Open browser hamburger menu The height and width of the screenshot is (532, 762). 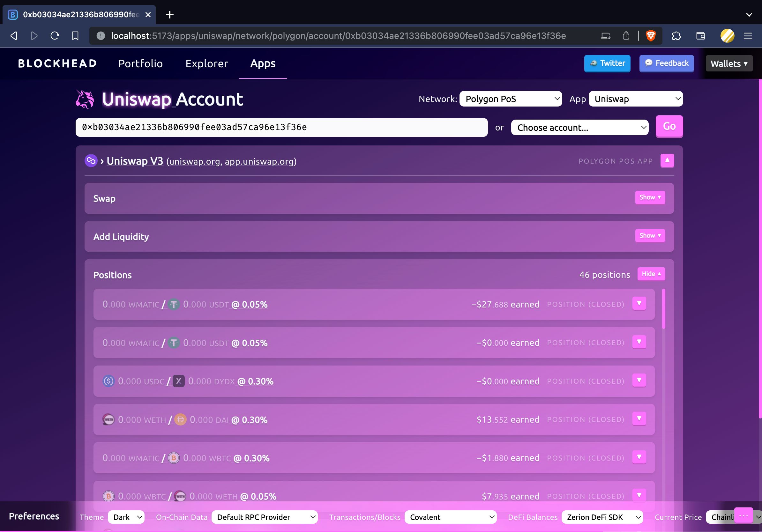tap(748, 36)
